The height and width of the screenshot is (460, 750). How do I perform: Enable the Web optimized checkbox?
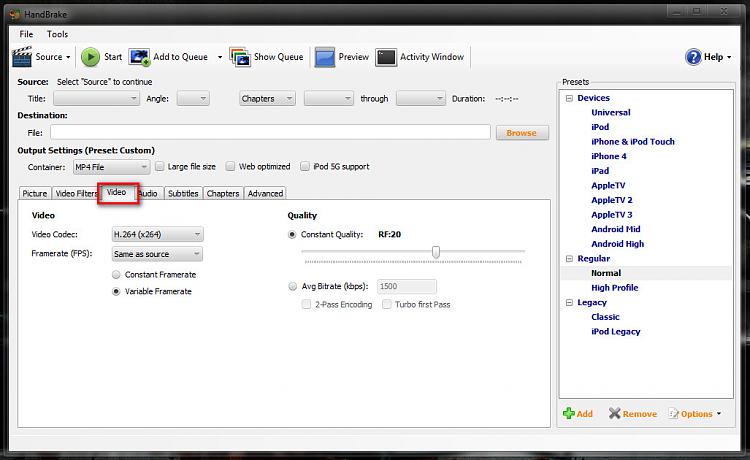tap(231, 166)
